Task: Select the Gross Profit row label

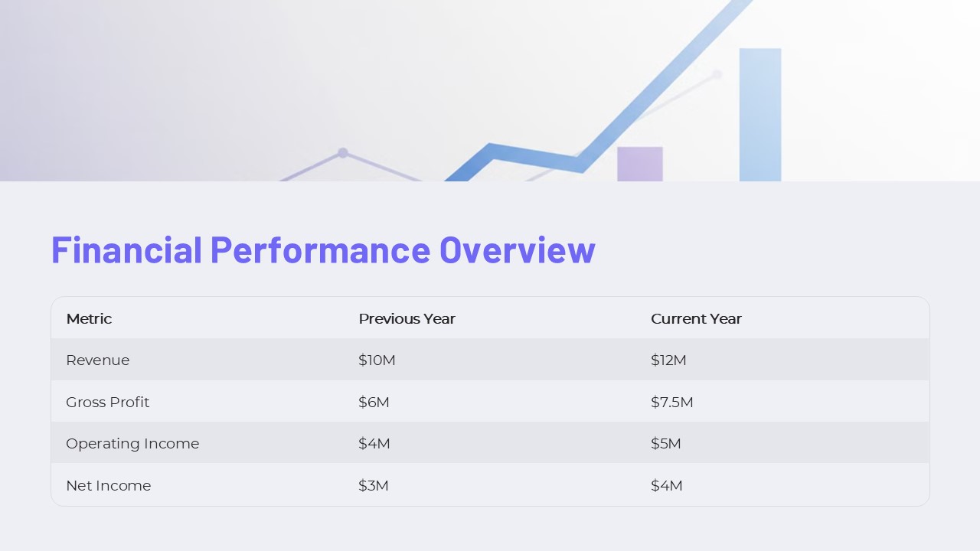Action: click(x=107, y=402)
